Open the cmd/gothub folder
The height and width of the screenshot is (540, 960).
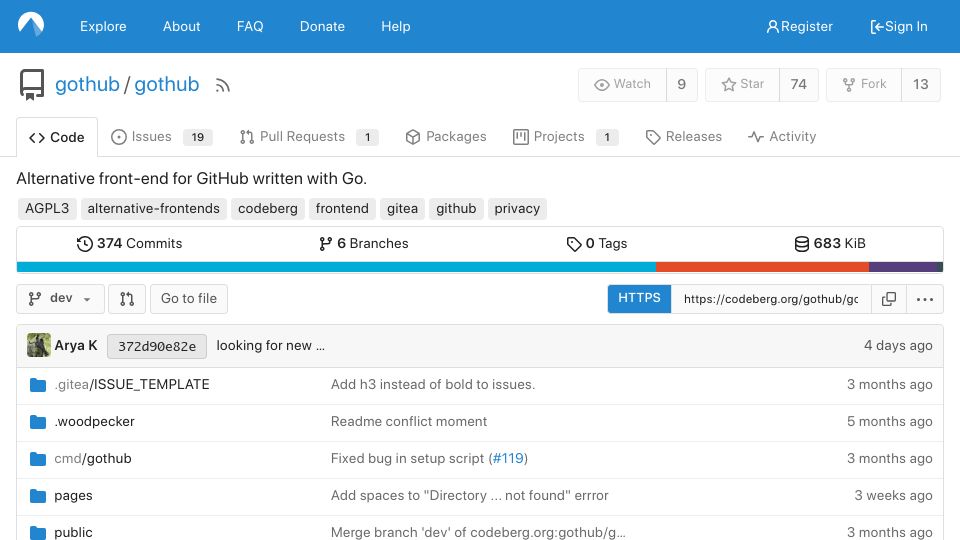(x=92, y=459)
